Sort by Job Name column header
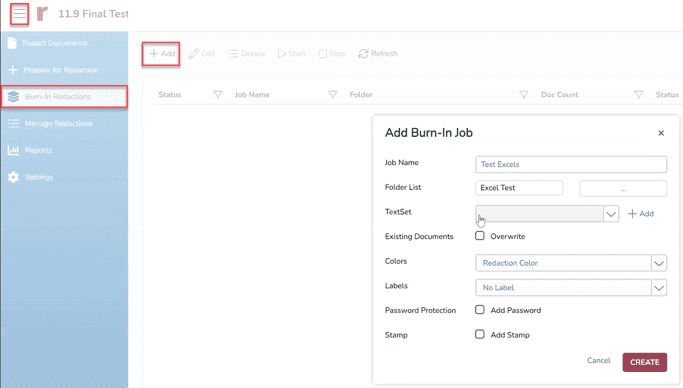Viewport: 683px width, 388px height. (252, 94)
